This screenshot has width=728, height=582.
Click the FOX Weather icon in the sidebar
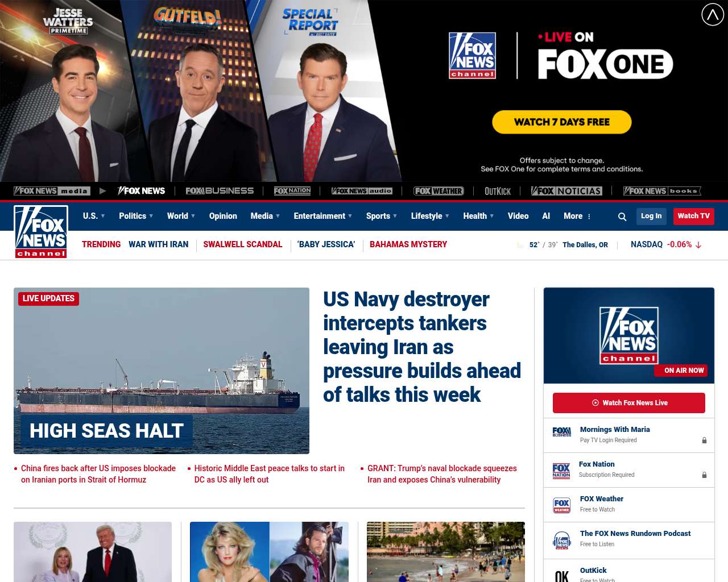click(x=562, y=505)
